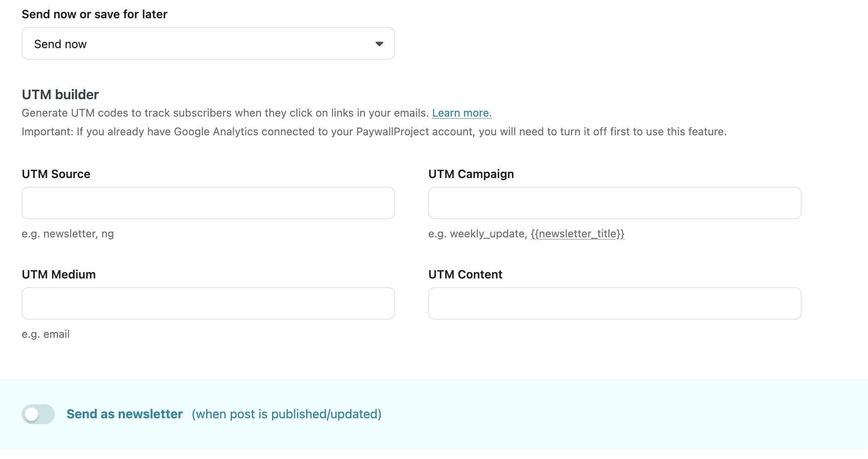
Task: Click the 'e.g. email' hint text
Action: coord(46,334)
